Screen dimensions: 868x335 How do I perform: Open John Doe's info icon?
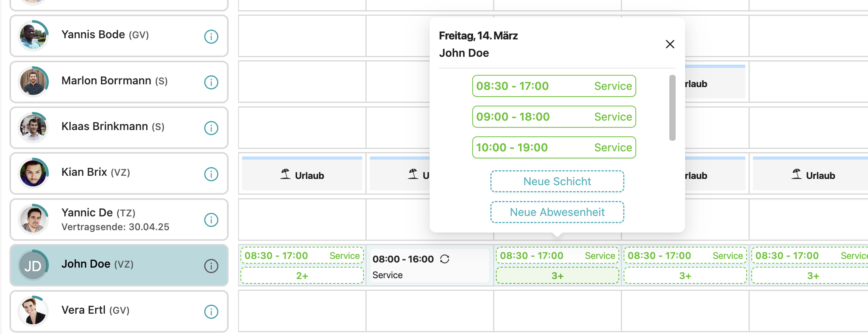point(211,266)
